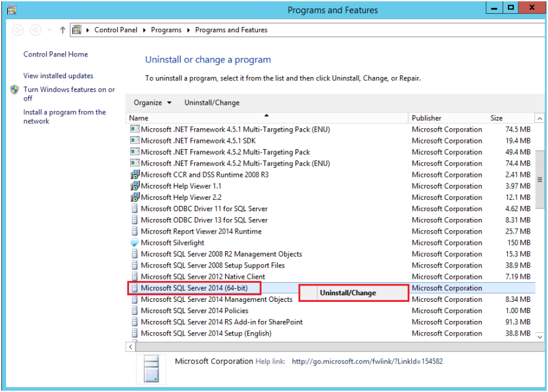Image resolution: width=548 pixels, height=392 pixels.
Task: Click Uninstall/Change in the toolbar
Action: 212,103
